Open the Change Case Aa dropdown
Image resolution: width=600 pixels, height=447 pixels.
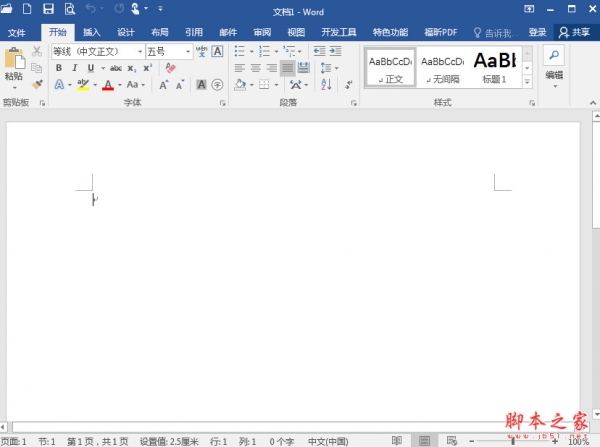coord(136,85)
